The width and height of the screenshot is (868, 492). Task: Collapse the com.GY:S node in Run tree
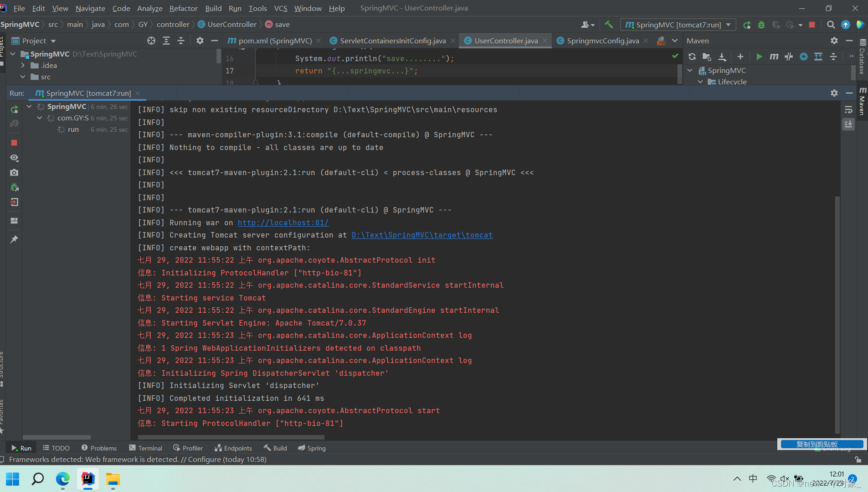[40, 118]
